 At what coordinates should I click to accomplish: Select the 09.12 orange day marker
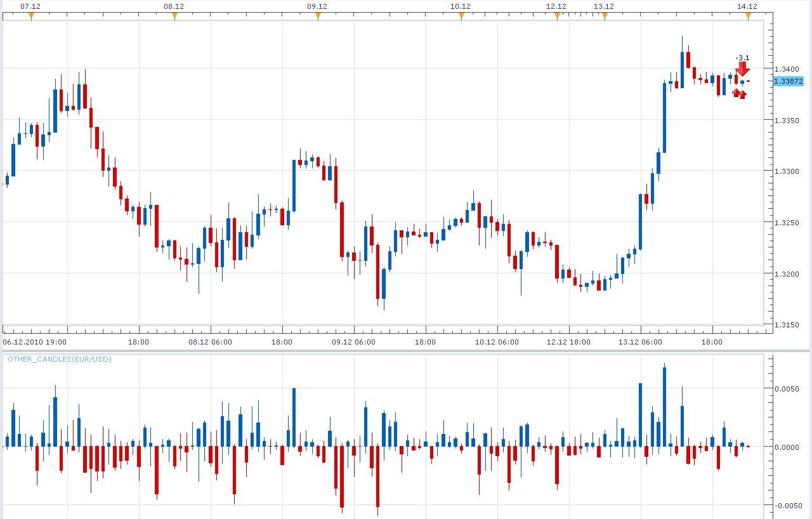(318, 16)
